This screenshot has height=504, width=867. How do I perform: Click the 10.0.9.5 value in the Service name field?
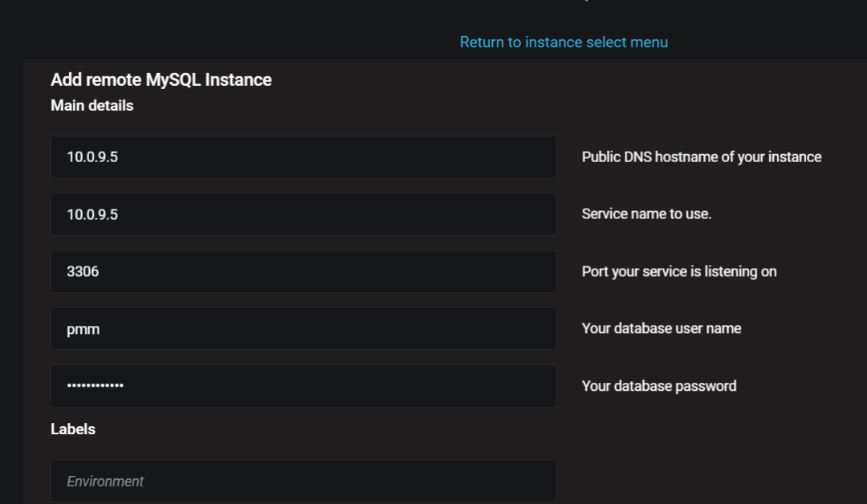92,214
